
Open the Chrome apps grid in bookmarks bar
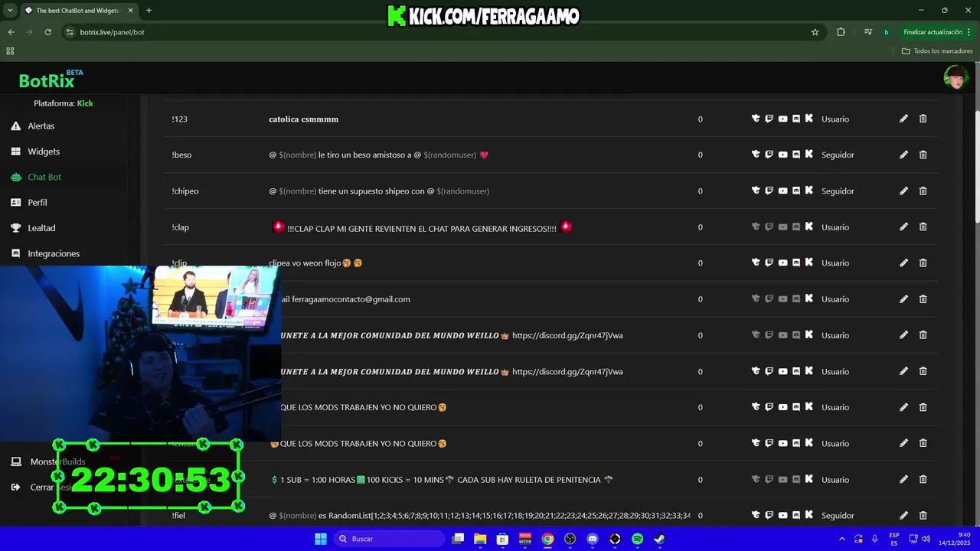click(x=10, y=51)
